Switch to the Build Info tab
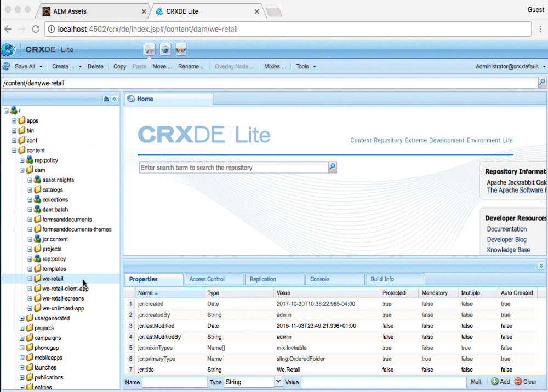Image resolution: width=548 pixels, height=392 pixels. (x=395, y=279)
